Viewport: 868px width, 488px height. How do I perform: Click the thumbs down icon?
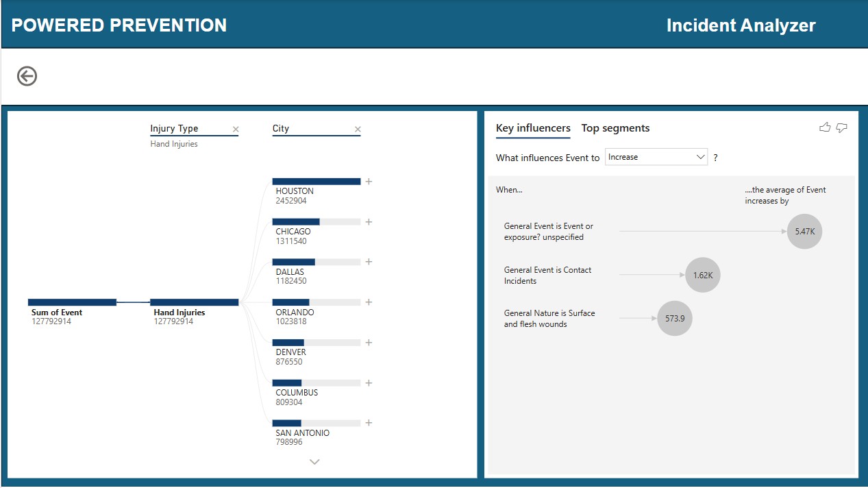click(x=842, y=127)
